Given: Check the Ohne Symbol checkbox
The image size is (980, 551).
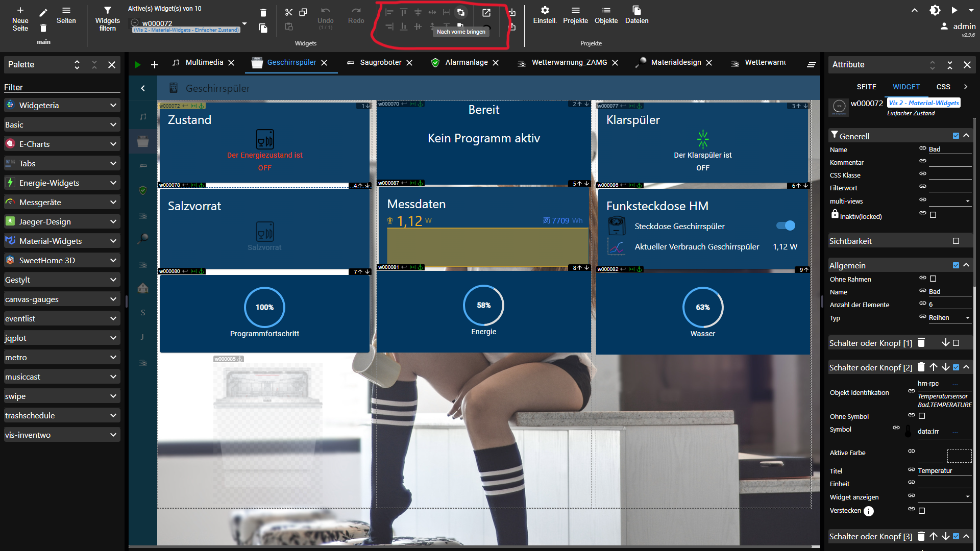Looking at the screenshot, I should pyautogui.click(x=922, y=416).
